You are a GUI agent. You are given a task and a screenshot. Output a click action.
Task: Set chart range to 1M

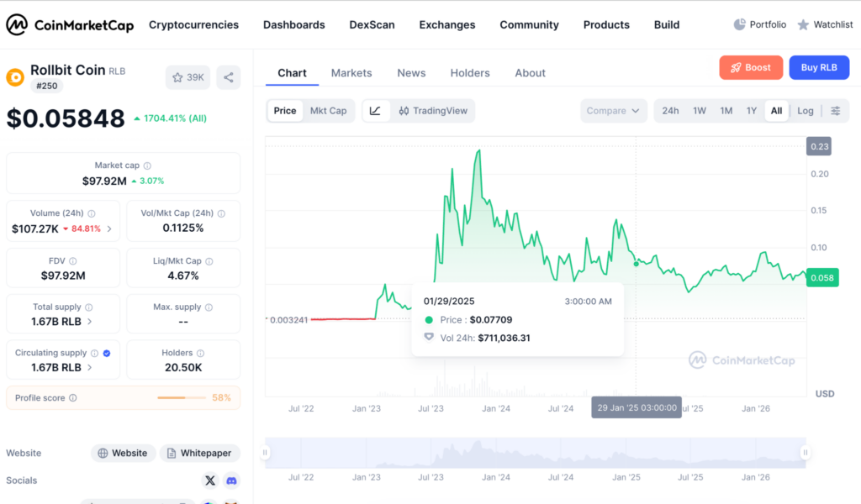coord(726,111)
